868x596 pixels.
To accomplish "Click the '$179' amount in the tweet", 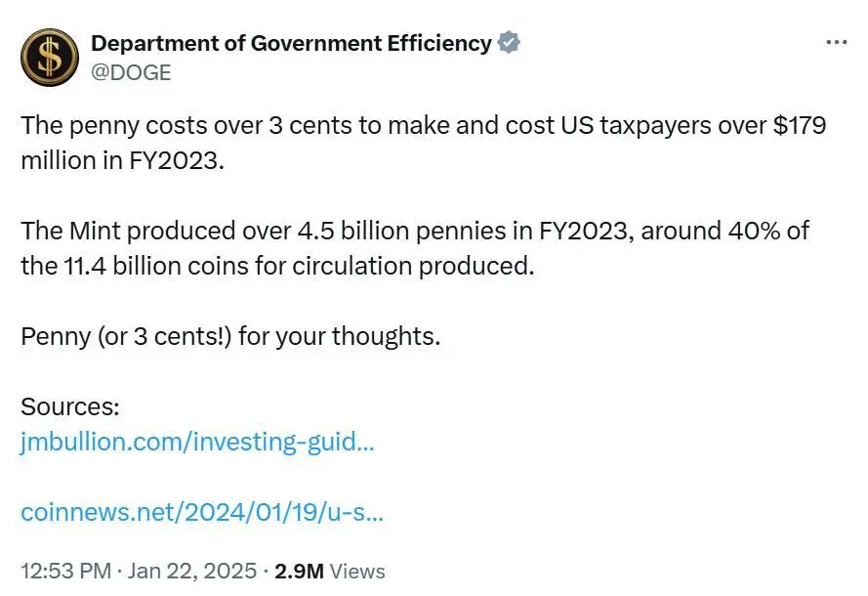I will point(800,125).
